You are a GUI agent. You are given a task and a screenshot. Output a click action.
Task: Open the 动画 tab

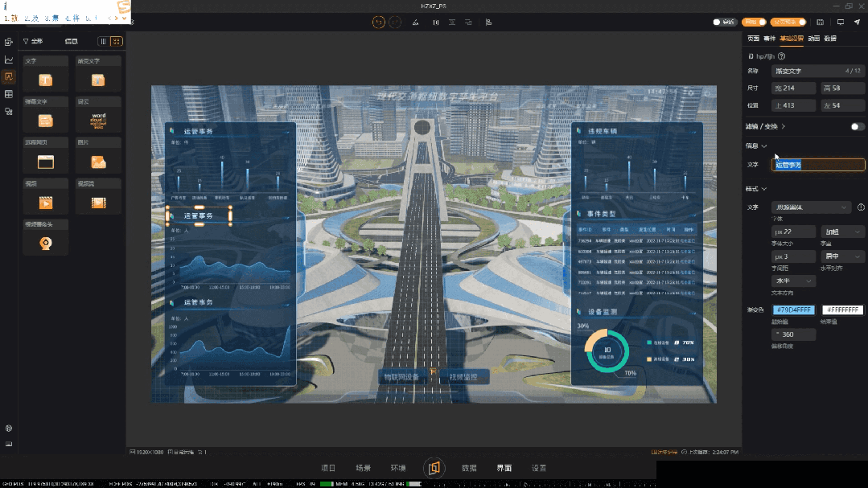tap(814, 38)
